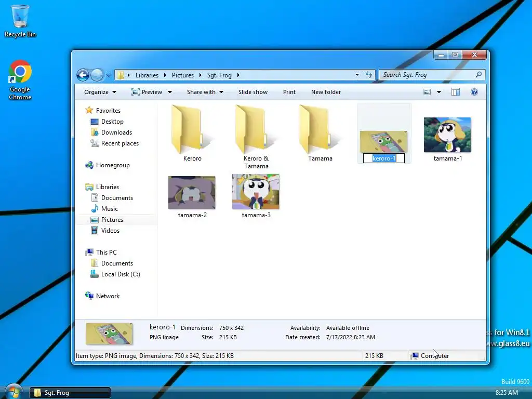The image size is (532, 399).
Task: Create a New folder
Action: tap(326, 92)
